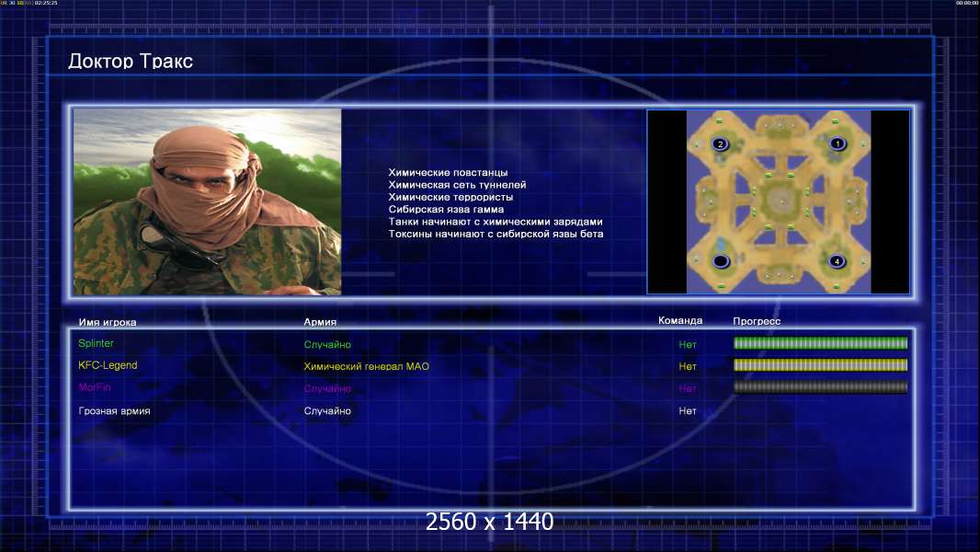Click Splinter's green progress bar

click(x=820, y=342)
